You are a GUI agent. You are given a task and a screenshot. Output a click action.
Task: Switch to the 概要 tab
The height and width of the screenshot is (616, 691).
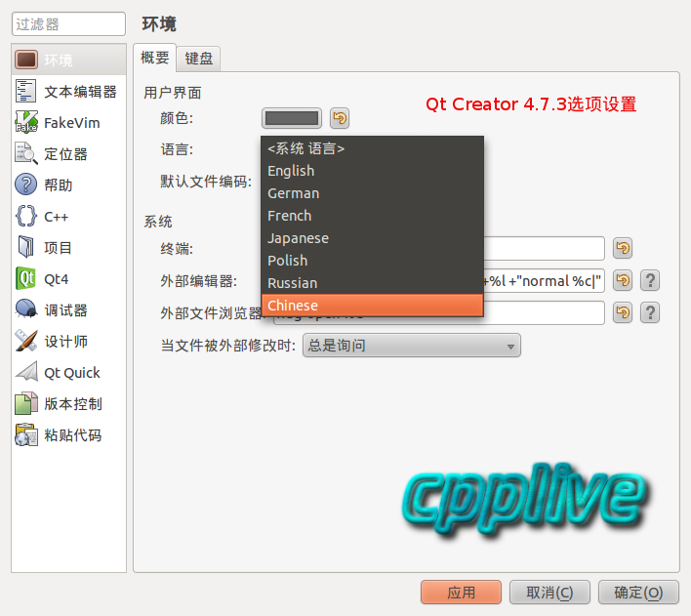[x=154, y=58]
